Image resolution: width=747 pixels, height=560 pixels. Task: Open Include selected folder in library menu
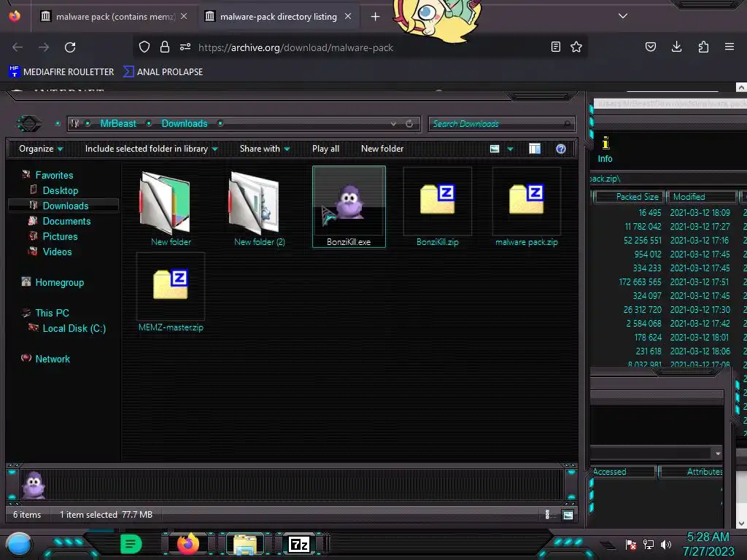tap(151, 149)
